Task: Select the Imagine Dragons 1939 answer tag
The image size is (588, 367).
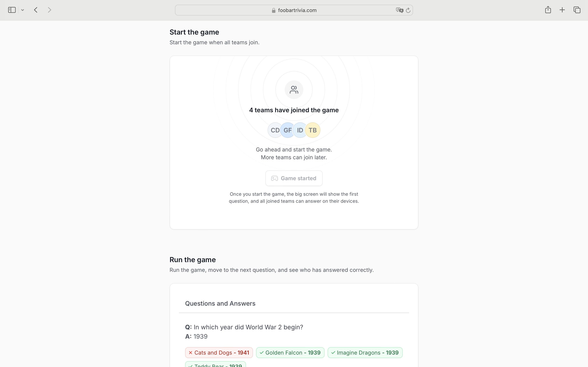Action: click(365, 353)
